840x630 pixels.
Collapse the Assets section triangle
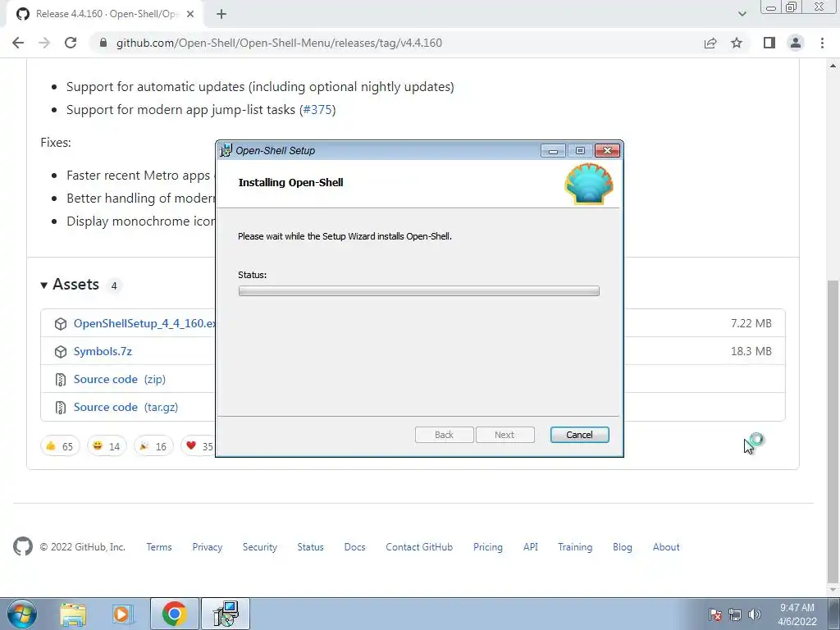[44, 285]
